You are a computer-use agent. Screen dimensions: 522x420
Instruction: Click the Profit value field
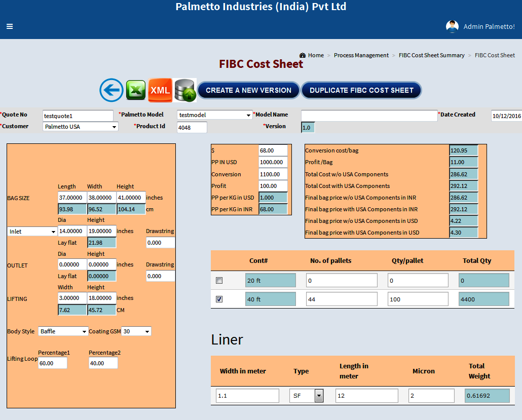[x=273, y=186]
